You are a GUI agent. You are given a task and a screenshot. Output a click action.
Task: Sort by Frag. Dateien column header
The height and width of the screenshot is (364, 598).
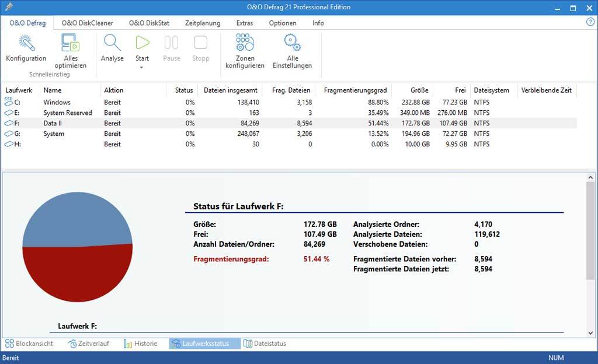291,90
